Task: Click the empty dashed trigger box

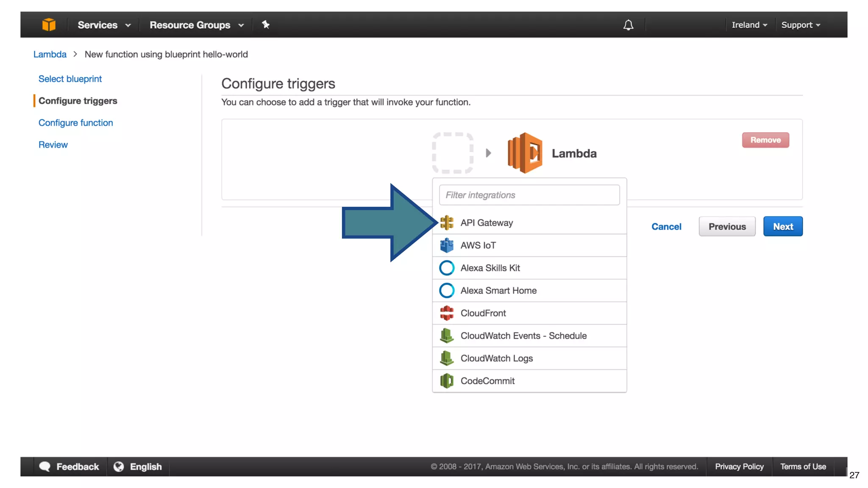Action: (453, 153)
